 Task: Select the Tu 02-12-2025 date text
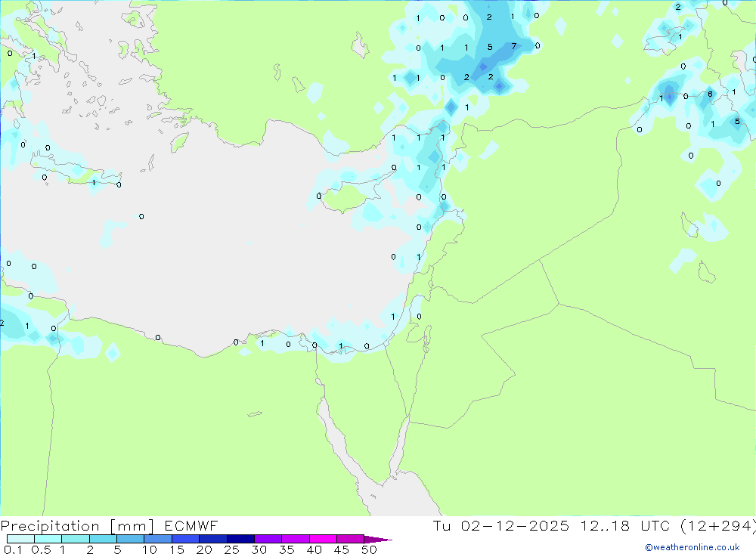(500, 525)
